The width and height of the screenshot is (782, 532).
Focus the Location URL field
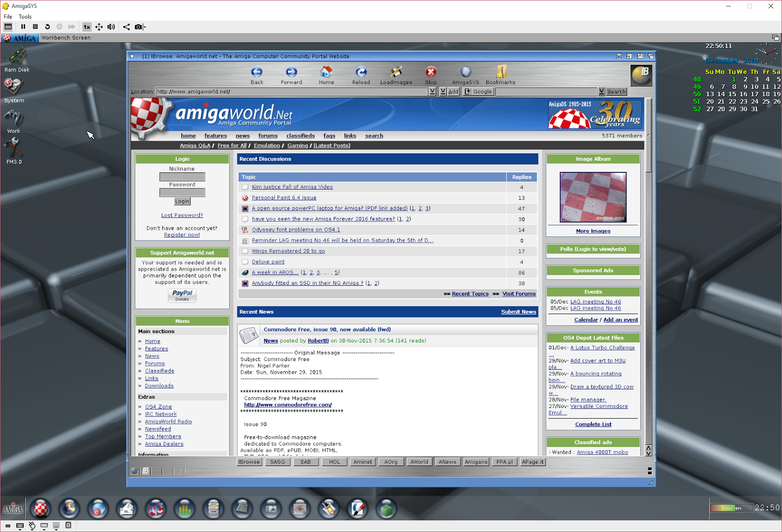tap(292, 91)
